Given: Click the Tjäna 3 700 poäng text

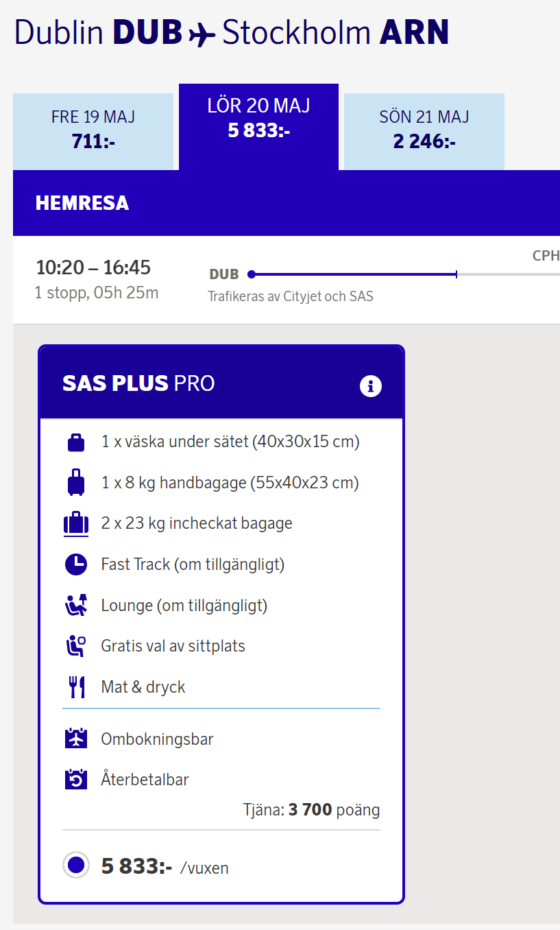Looking at the screenshot, I should click(311, 810).
